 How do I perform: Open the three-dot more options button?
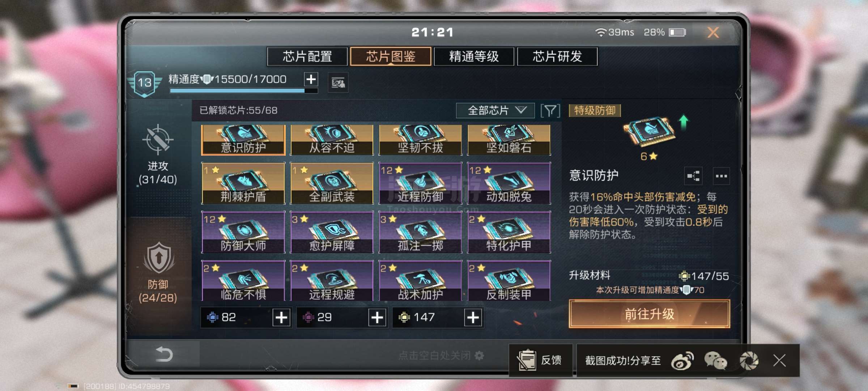[721, 176]
